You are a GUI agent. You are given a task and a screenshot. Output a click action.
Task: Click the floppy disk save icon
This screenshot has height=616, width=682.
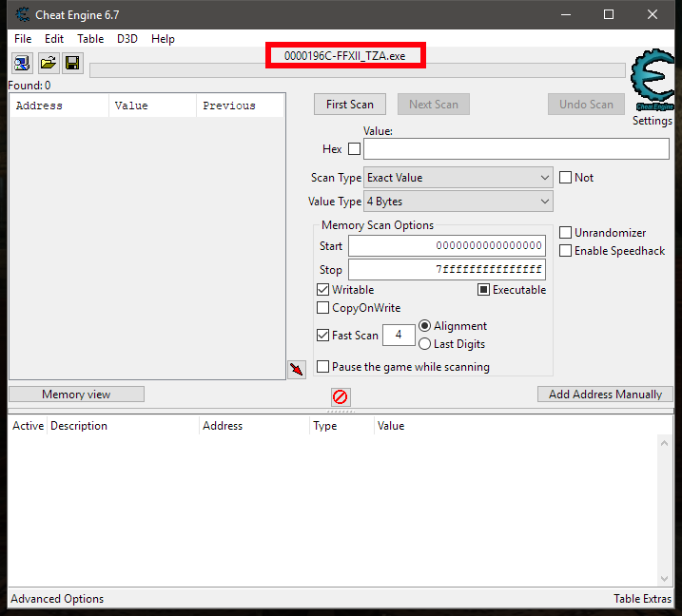(x=72, y=64)
